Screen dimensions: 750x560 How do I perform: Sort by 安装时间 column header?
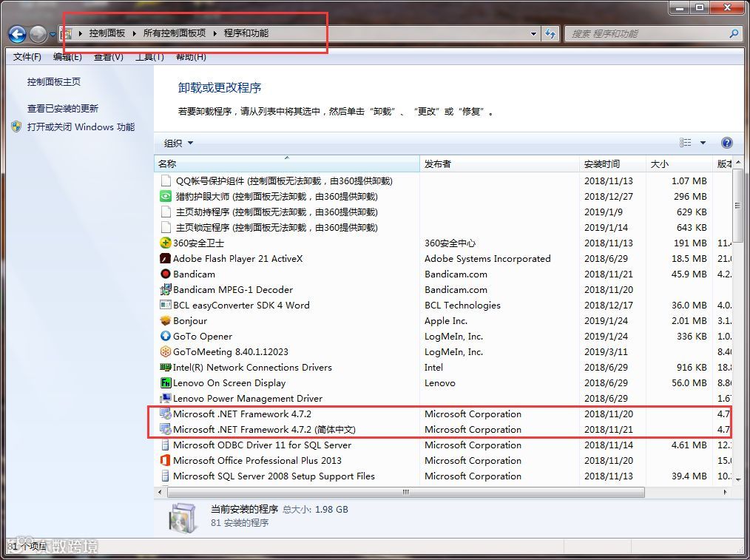[612, 163]
